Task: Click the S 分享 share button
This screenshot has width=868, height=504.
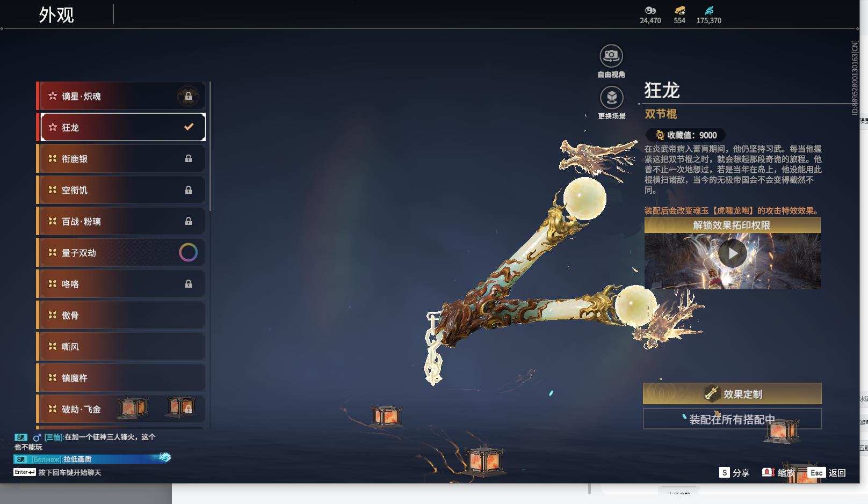Action: (x=734, y=473)
